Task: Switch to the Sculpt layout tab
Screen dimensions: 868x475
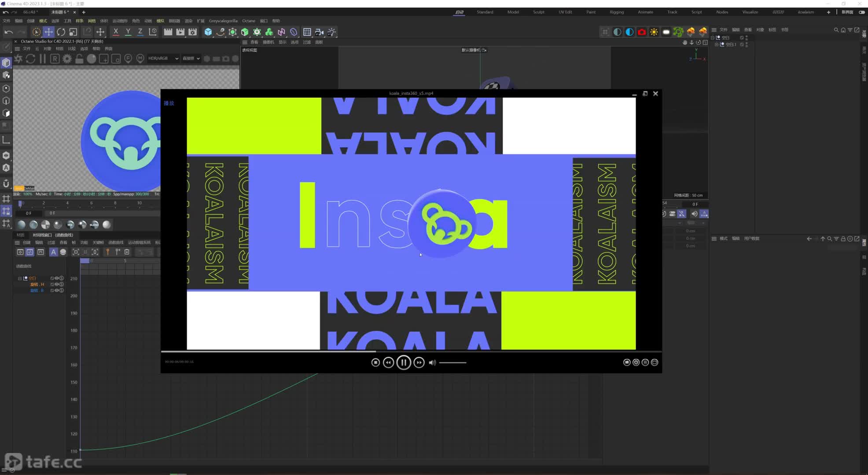Action: pyautogui.click(x=539, y=12)
